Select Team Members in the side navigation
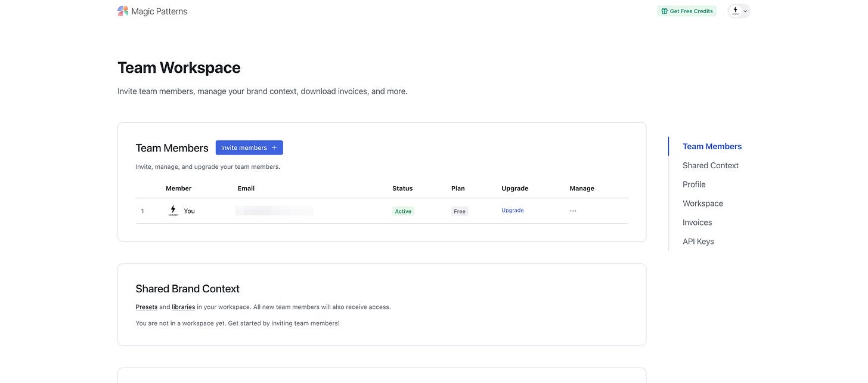The width and height of the screenshot is (868, 383). 712,146
